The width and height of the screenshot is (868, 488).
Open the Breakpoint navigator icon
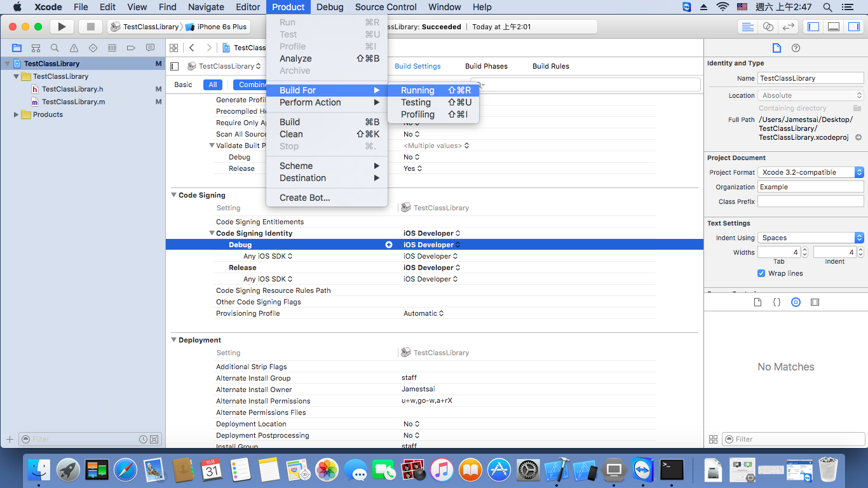(x=131, y=48)
